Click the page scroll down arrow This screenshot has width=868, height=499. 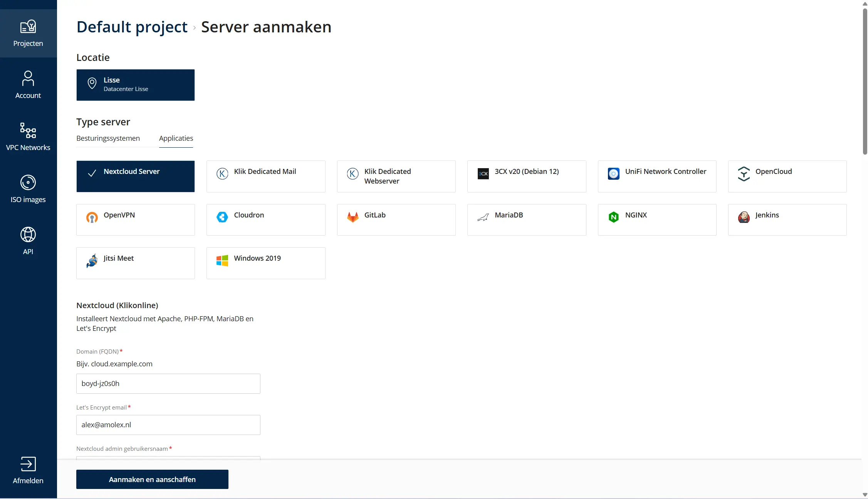click(x=865, y=495)
